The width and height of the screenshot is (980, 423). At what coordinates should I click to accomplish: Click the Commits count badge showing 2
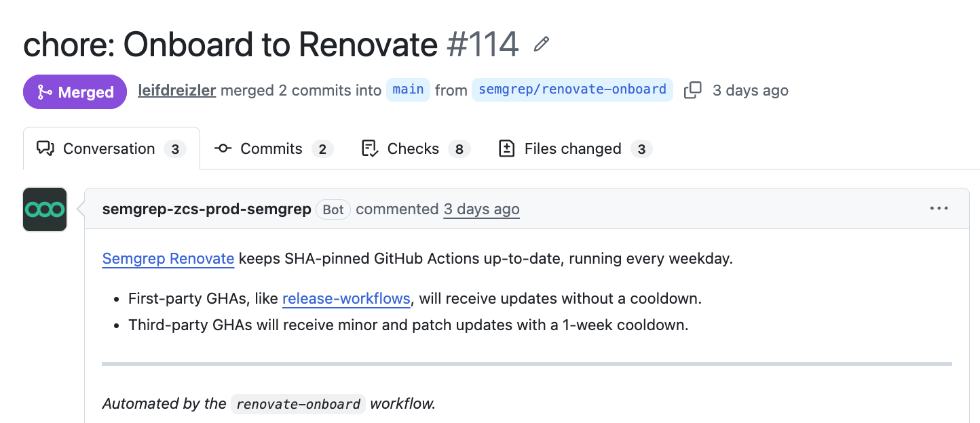coord(322,149)
